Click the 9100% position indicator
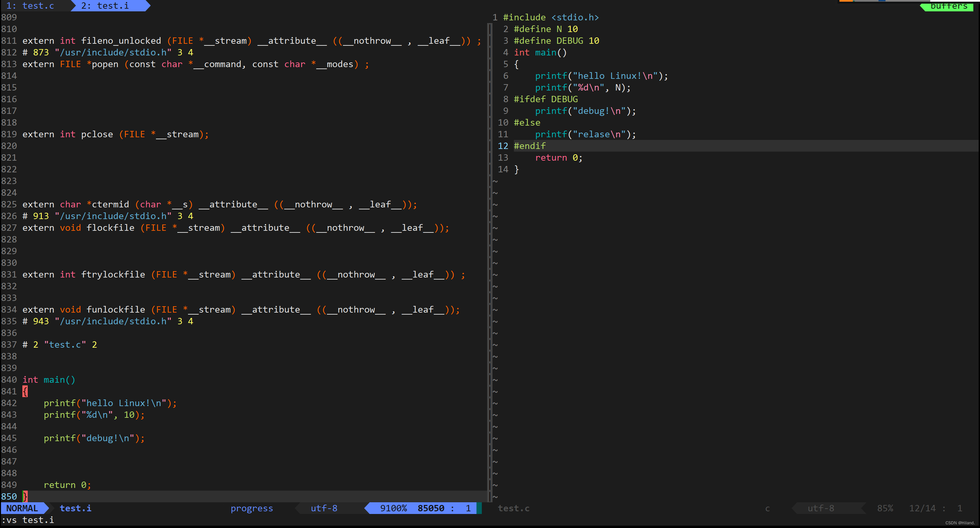The image size is (980, 528). [393, 508]
